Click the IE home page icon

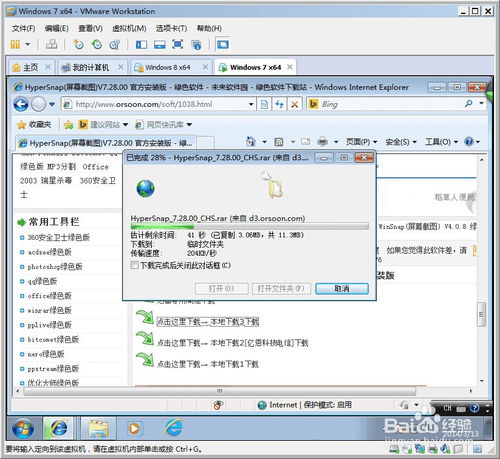(251, 142)
